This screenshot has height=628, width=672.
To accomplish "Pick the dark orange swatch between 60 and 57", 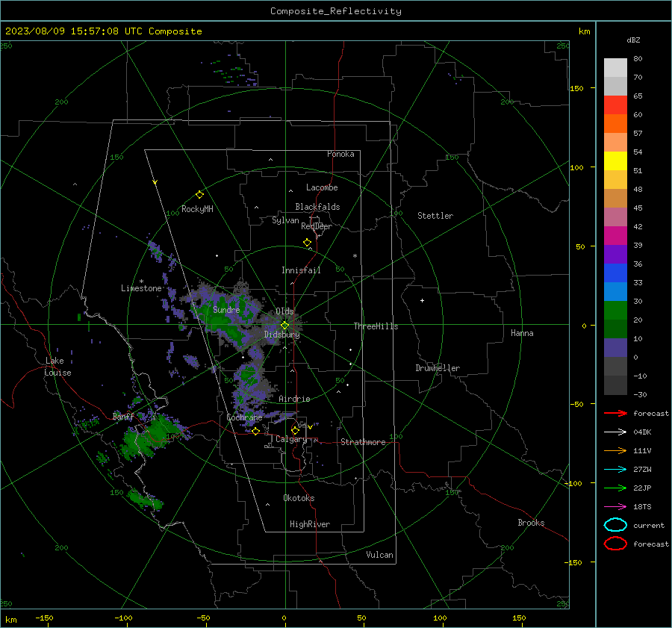I will point(615,123).
